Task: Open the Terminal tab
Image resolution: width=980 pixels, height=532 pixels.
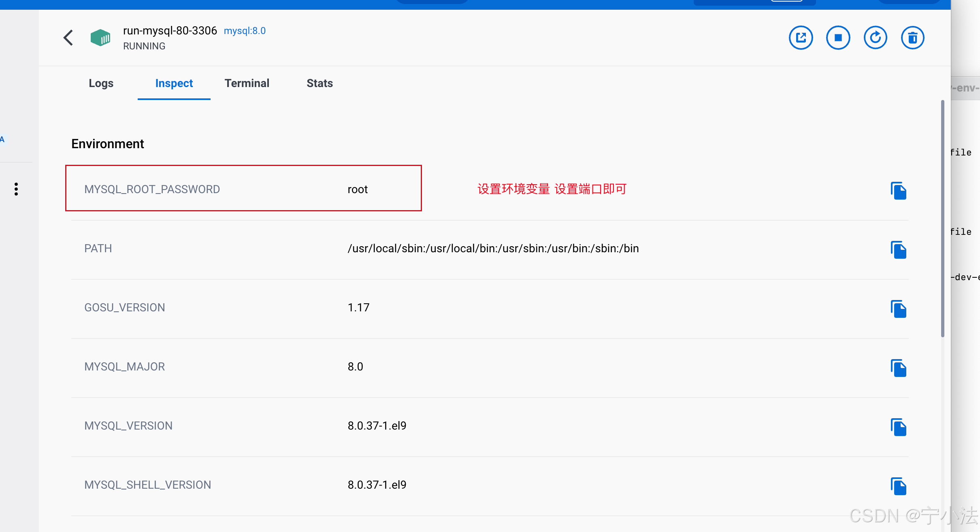Action: click(x=247, y=83)
